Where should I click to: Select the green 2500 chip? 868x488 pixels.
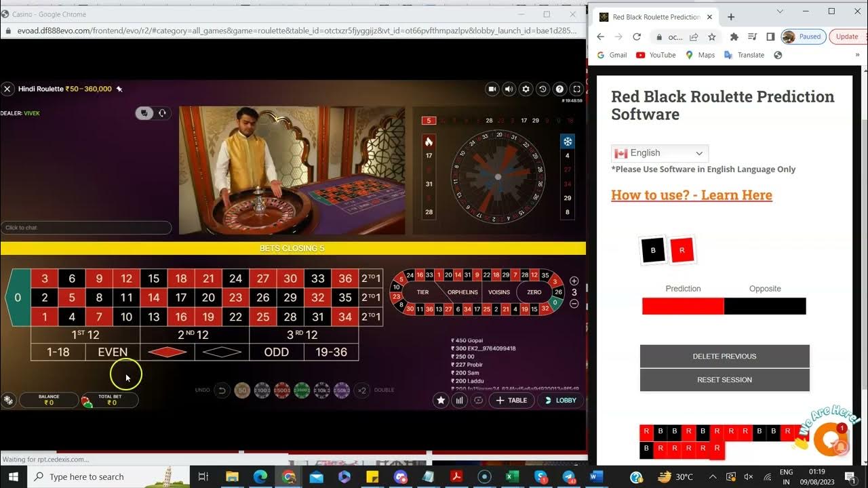click(302, 390)
